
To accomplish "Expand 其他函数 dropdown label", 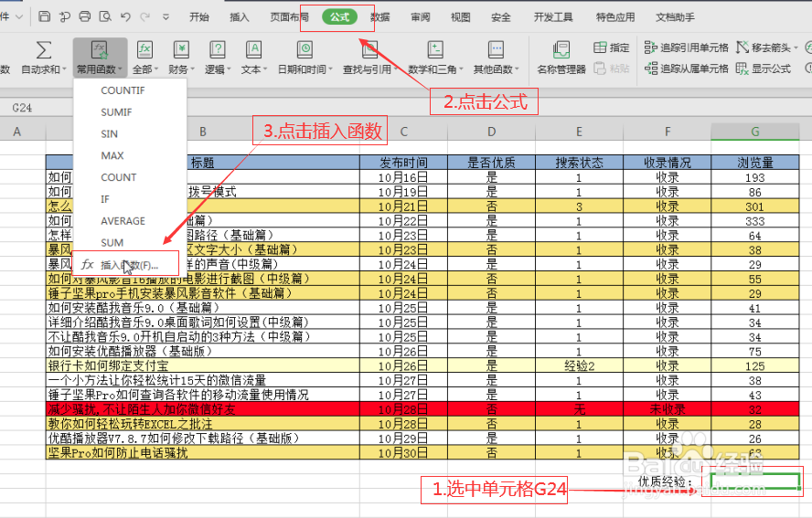I will [497, 69].
